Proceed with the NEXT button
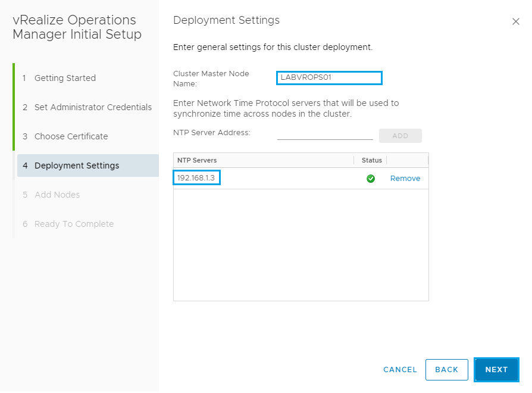 496,370
